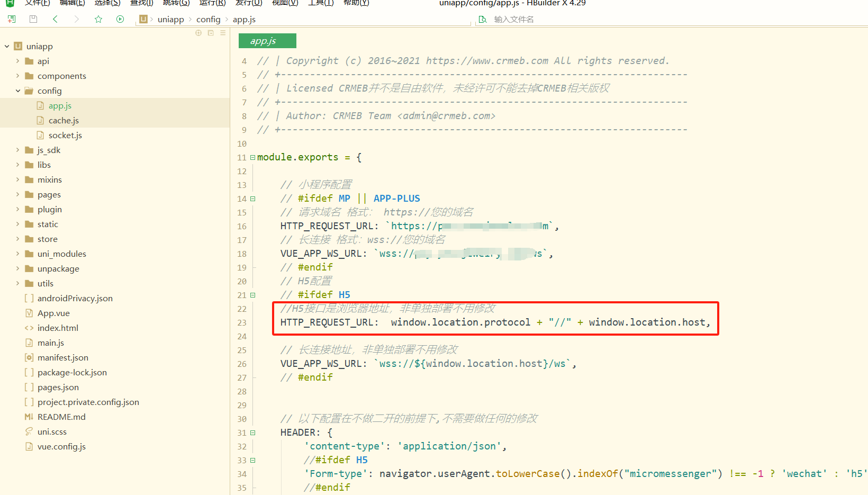The height and width of the screenshot is (495, 868).
Task: Expand the uni_modules folder
Action: 17,254
